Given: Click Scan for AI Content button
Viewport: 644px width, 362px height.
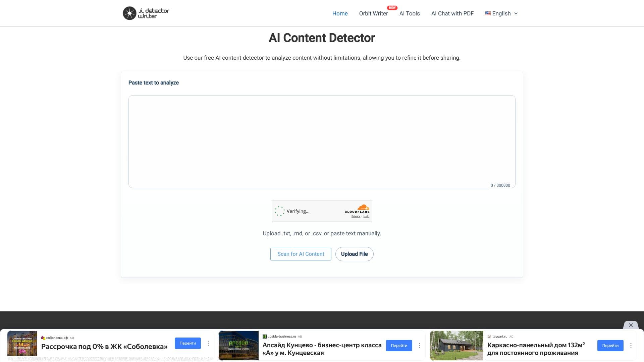Looking at the screenshot, I should coord(301,254).
